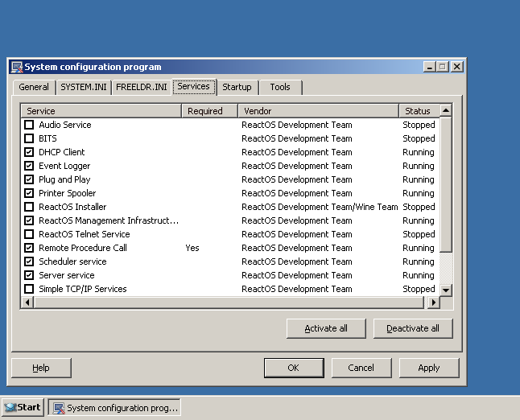Sort by the Status column header
This screenshot has width=520, height=420.
pyautogui.click(x=419, y=111)
